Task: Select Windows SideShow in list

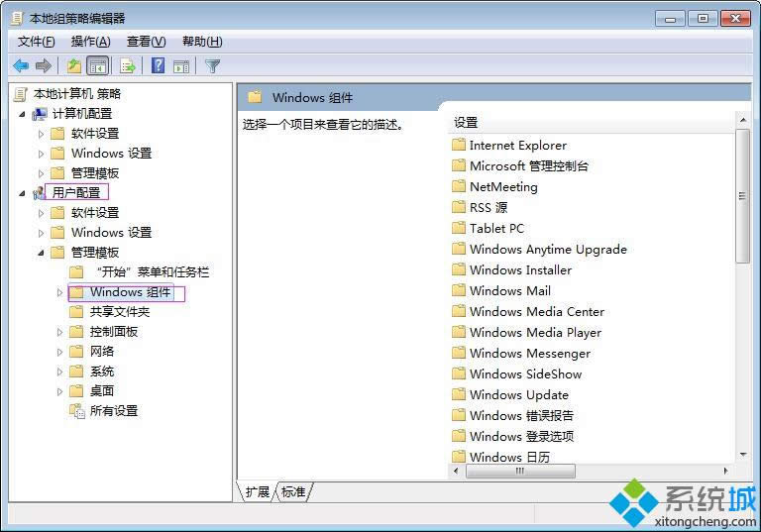Action: 525,373
